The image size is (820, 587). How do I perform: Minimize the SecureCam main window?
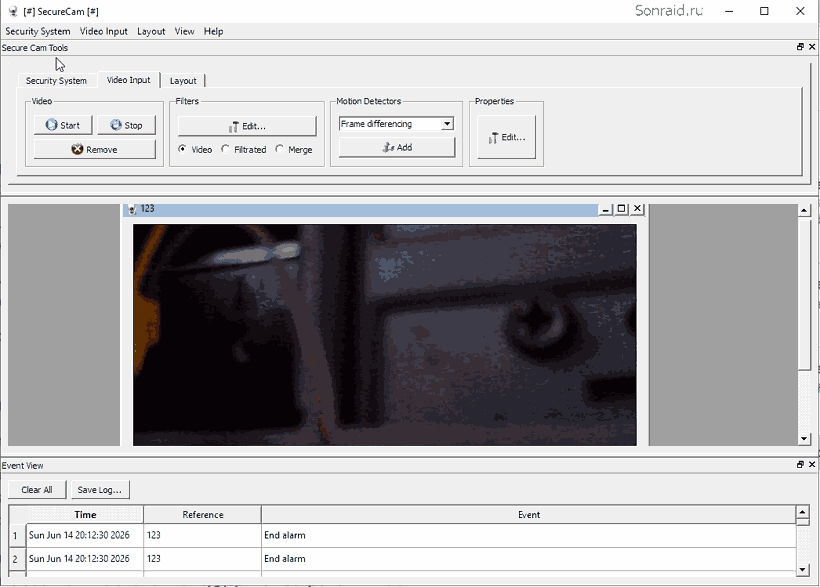(729, 11)
